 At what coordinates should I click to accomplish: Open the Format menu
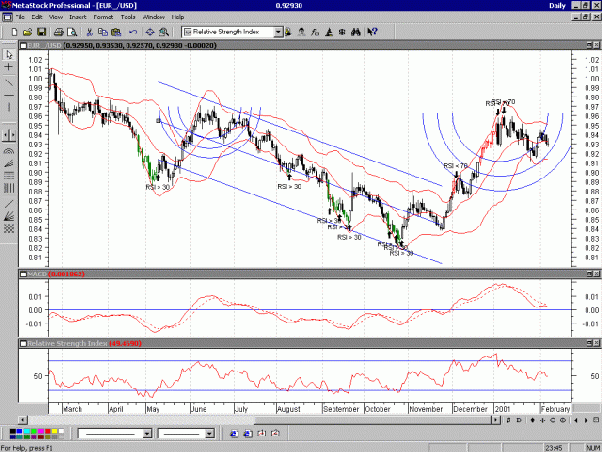coord(103,17)
